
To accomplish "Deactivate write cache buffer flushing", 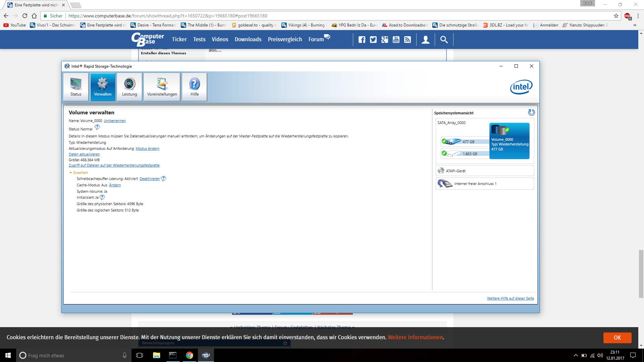I will pos(150,179).
